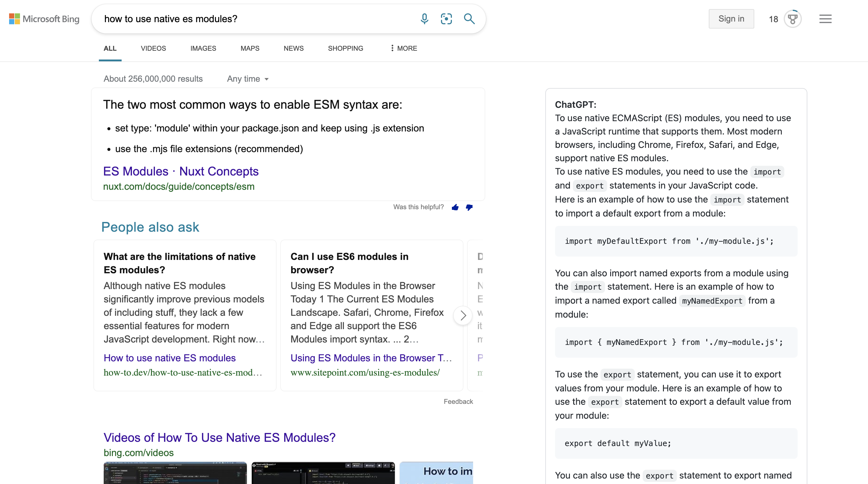Select the VIDEOS search tab

pyautogui.click(x=153, y=48)
